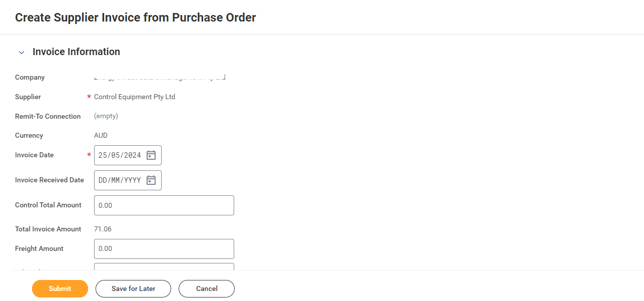This screenshot has height=301, width=644.
Task: Click the (empty) Remit-To Connection value
Action: 106,116
